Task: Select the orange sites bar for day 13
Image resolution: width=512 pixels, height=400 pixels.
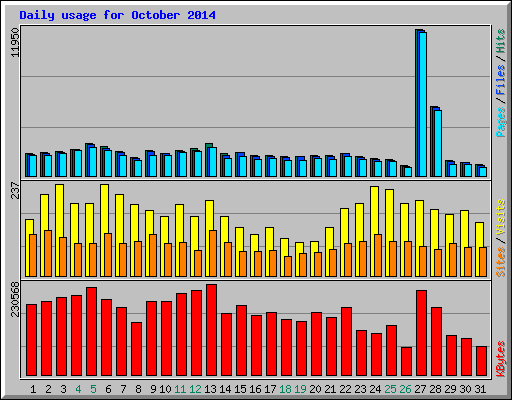Action: click(213, 253)
